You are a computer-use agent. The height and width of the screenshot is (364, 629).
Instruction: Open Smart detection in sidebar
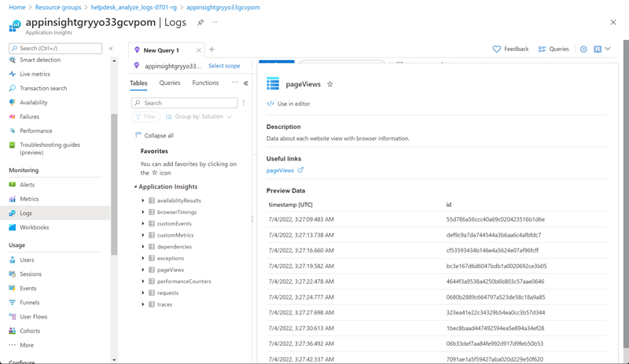point(40,60)
